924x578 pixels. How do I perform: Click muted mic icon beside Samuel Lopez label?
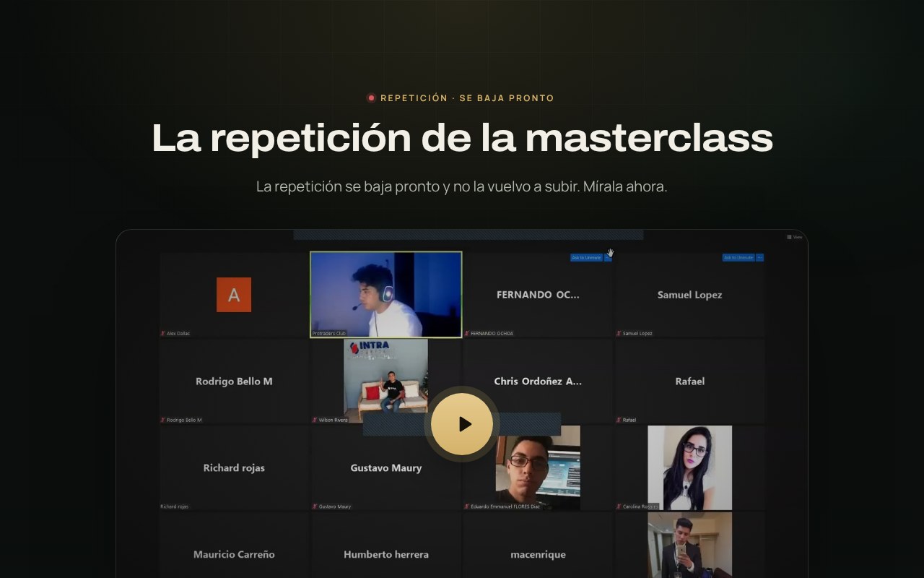(619, 333)
